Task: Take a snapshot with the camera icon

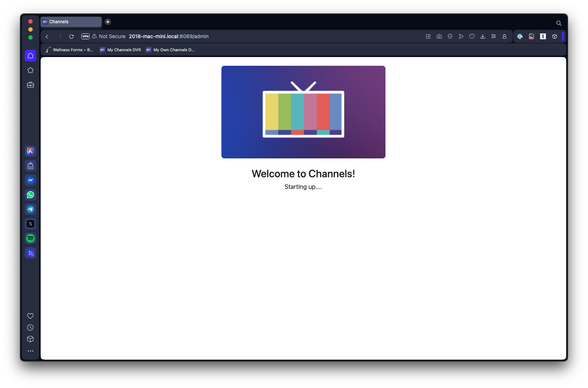Action: (x=439, y=36)
